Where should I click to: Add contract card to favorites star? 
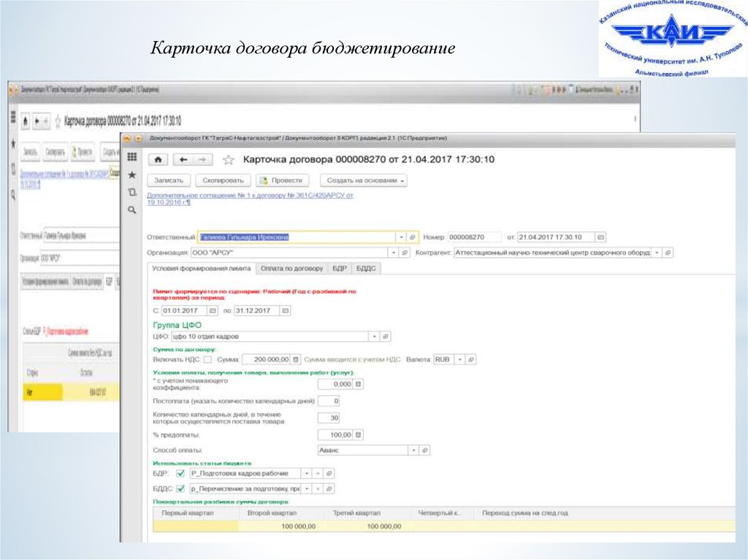tap(229, 159)
